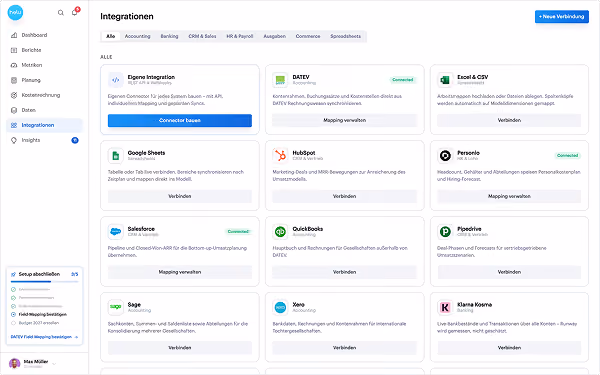Image resolution: width=600 pixels, height=375 pixels.
Task: Switch to the Commerce tab
Action: click(308, 36)
